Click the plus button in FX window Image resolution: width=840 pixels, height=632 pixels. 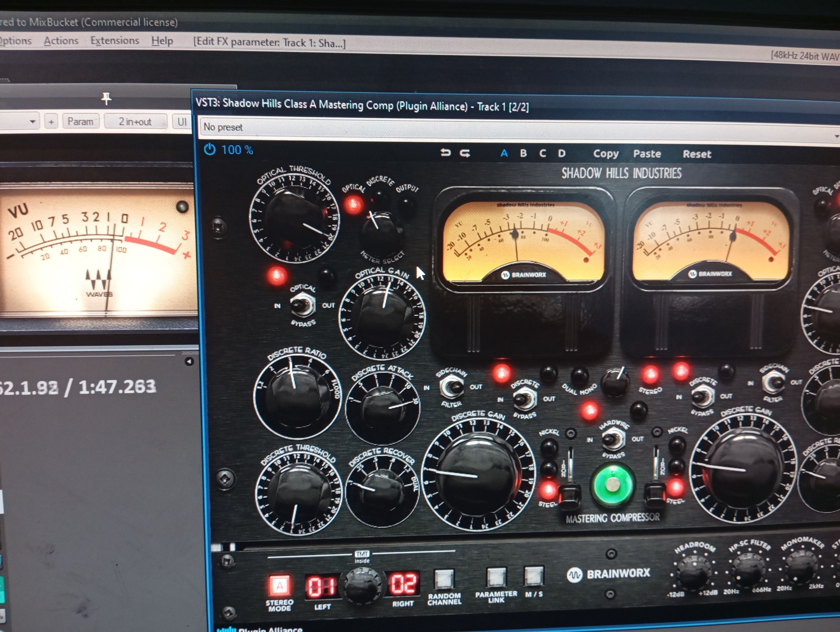click(51, 122)
